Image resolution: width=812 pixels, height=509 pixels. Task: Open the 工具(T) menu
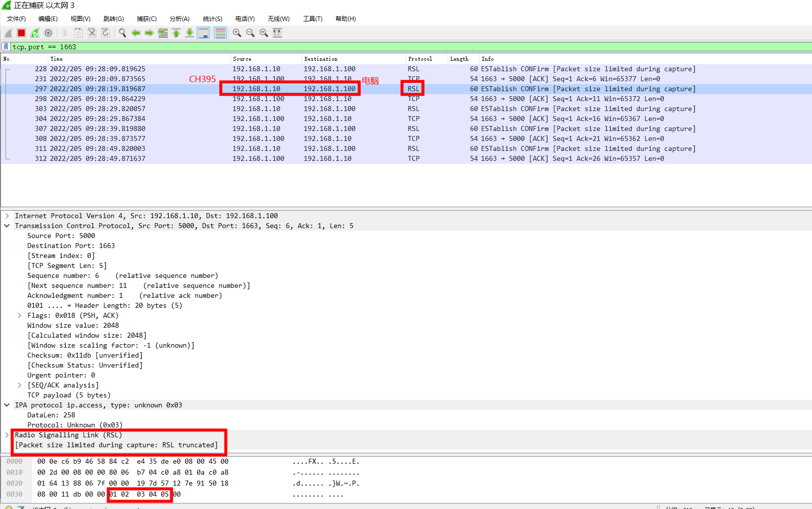coord(313,19)
